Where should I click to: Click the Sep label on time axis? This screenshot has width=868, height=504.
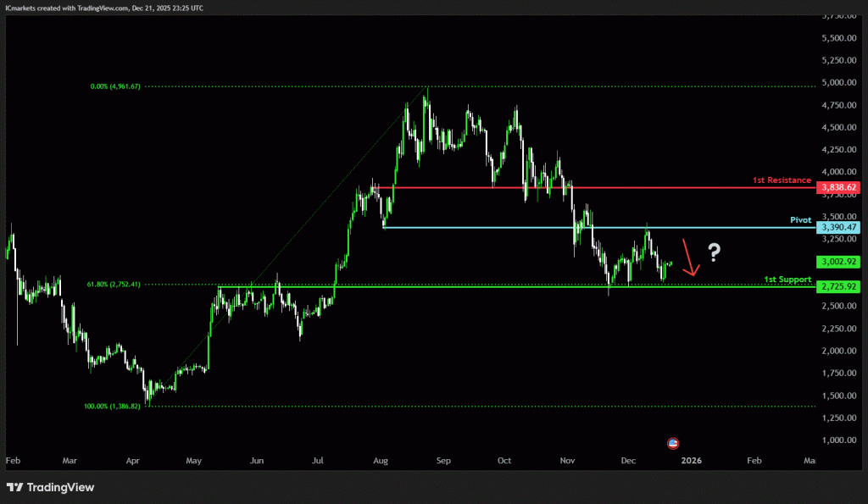tap(441, 461)
